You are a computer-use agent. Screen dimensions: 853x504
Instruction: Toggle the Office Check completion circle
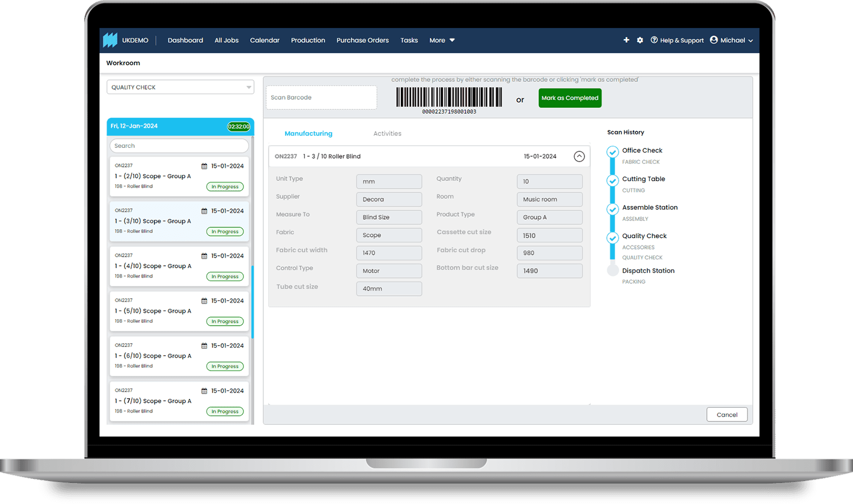(612, 152)
